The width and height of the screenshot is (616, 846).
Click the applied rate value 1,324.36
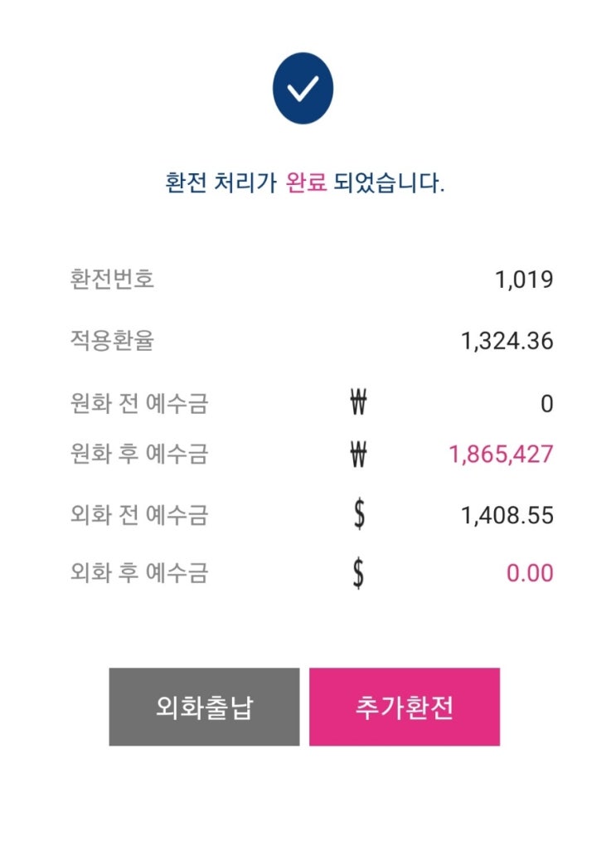click(507, 341)
